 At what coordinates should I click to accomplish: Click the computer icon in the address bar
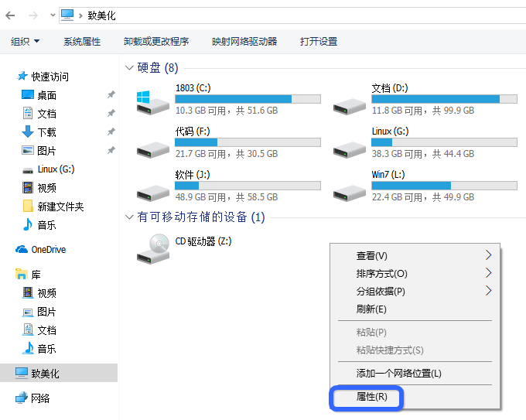click(67, 15)
